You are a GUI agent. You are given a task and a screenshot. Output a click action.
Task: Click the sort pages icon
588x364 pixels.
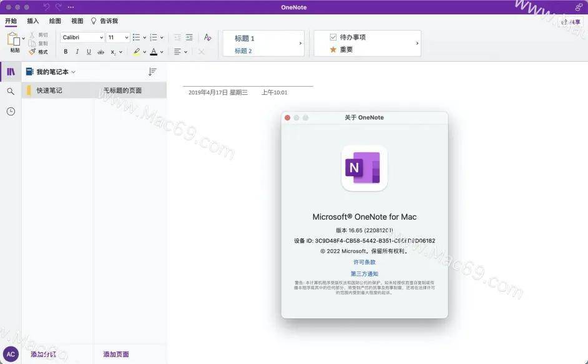click(x=152, y=72)
